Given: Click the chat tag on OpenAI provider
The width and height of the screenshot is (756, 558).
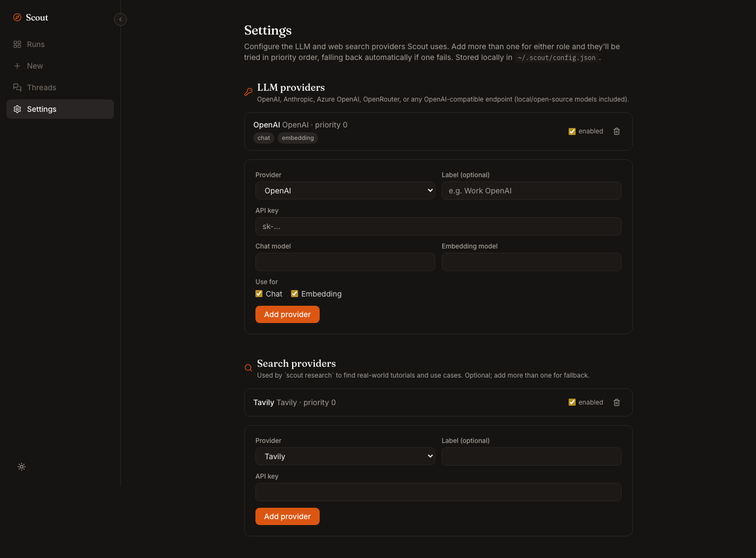Looking at the screenshot, I should (264, 138).
